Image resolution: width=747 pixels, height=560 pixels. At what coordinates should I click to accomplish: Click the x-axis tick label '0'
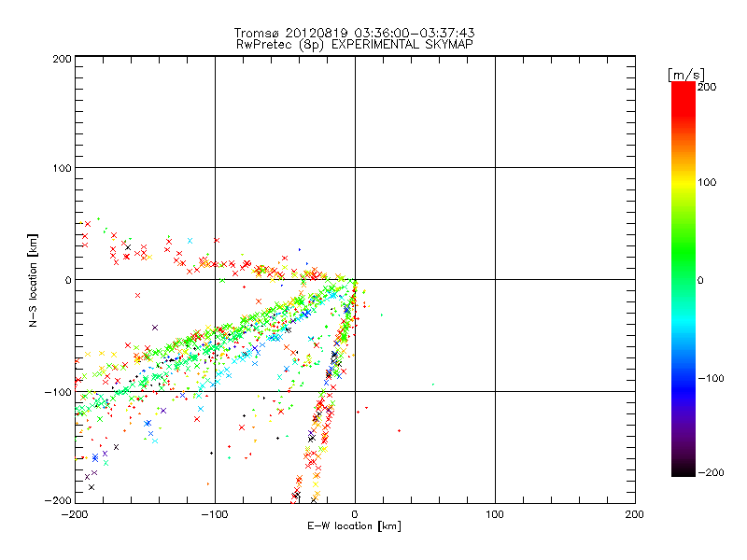coord(355,515)
